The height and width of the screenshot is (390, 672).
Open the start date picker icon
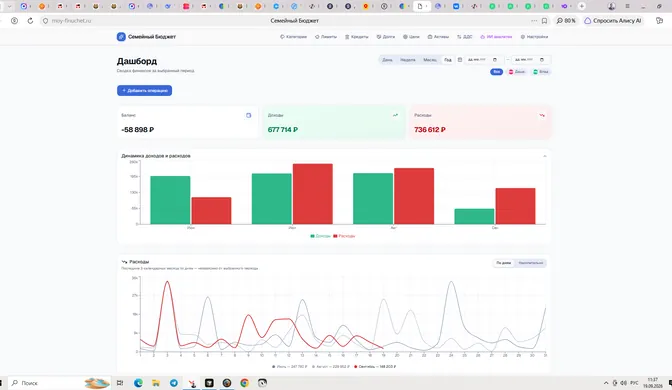tap(495, 60)
